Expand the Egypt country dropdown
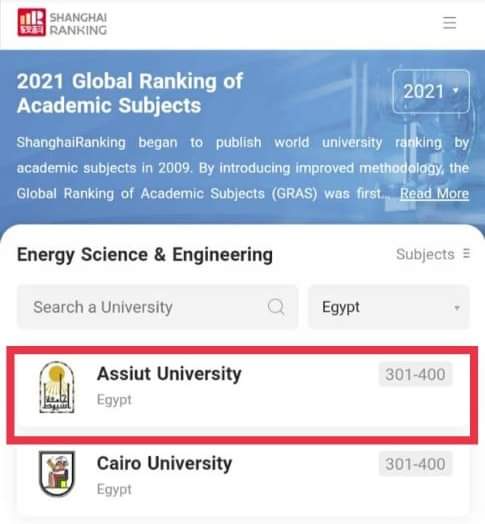Screen dimensions: 485x524 click(388, 307)
